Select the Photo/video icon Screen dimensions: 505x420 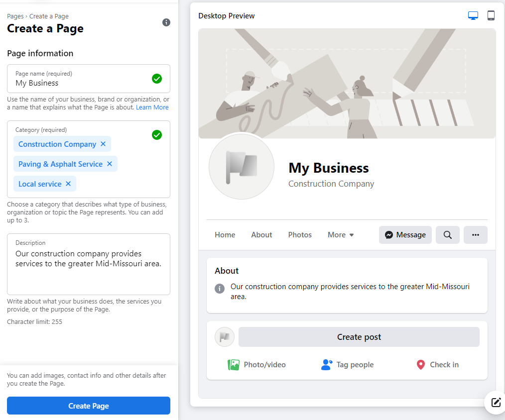click(234, 364)
